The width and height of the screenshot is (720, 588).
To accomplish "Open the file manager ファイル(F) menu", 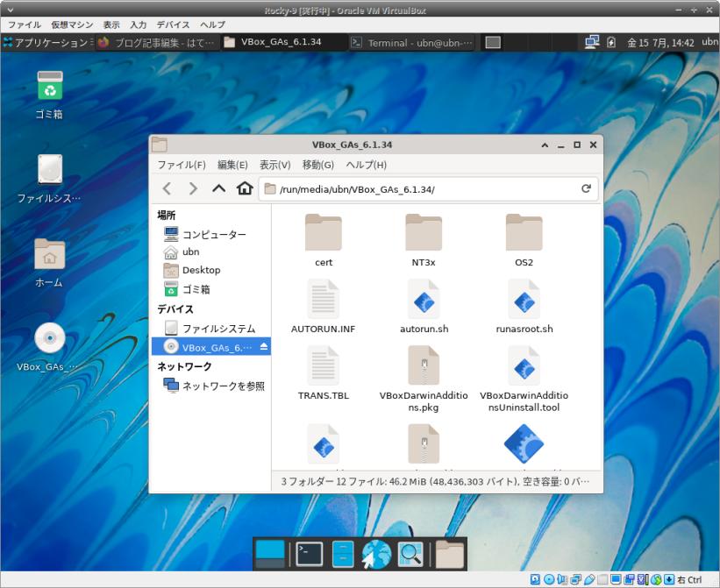I will [x=182, y=165].
